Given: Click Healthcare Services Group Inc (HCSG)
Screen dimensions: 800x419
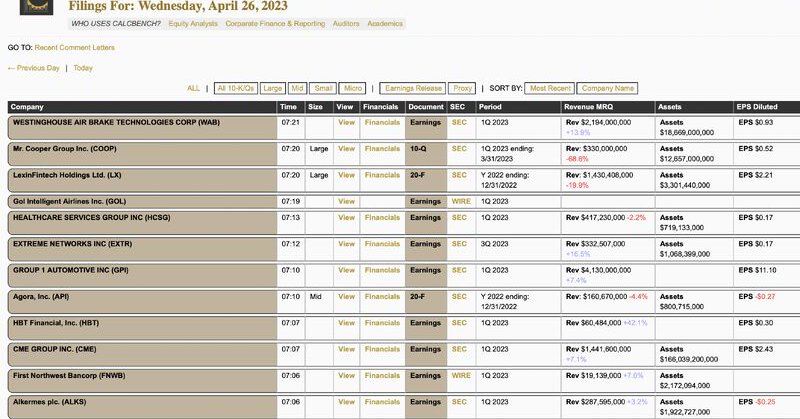Looking at the screenshot, I should point(92,217).
